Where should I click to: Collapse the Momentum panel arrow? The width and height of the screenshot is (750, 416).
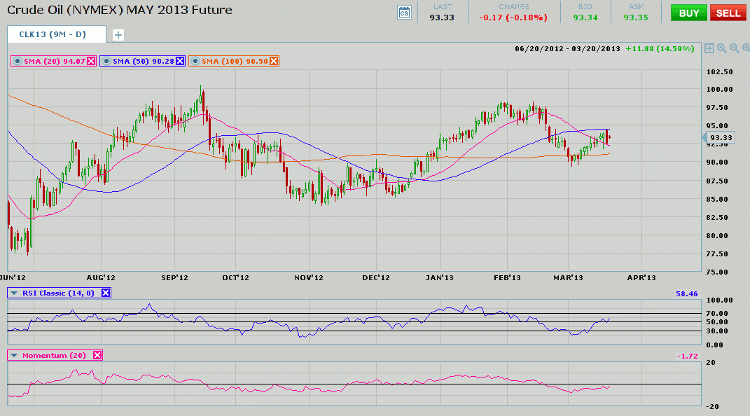tap(13, 355)
